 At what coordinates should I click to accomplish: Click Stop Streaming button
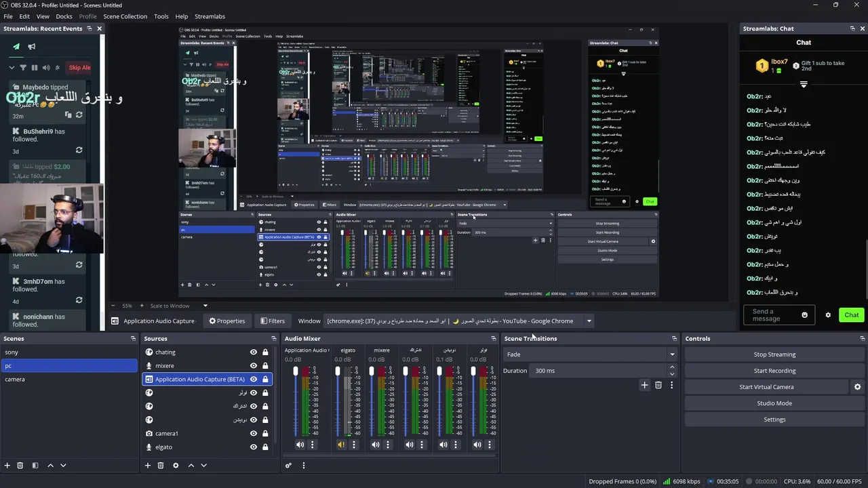774,354
